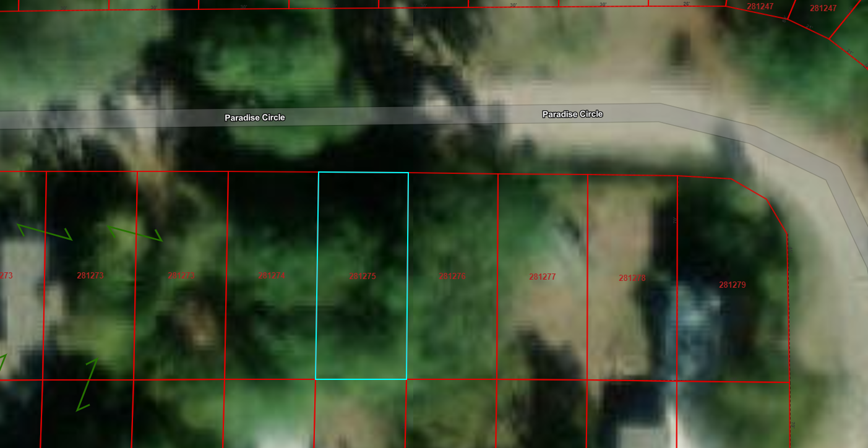Select the unlabeled parcel directly below 281277

[x=541, y=413]
